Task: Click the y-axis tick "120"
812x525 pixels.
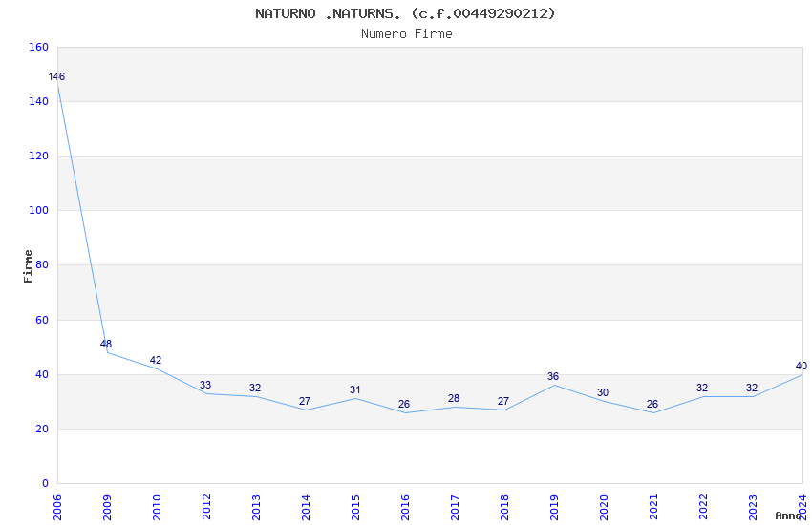Action: 39,156
